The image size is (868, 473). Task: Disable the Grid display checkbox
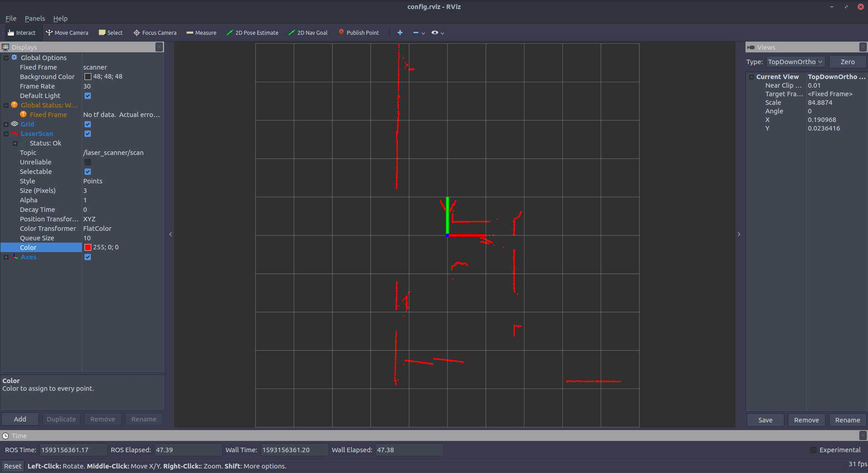88,124
